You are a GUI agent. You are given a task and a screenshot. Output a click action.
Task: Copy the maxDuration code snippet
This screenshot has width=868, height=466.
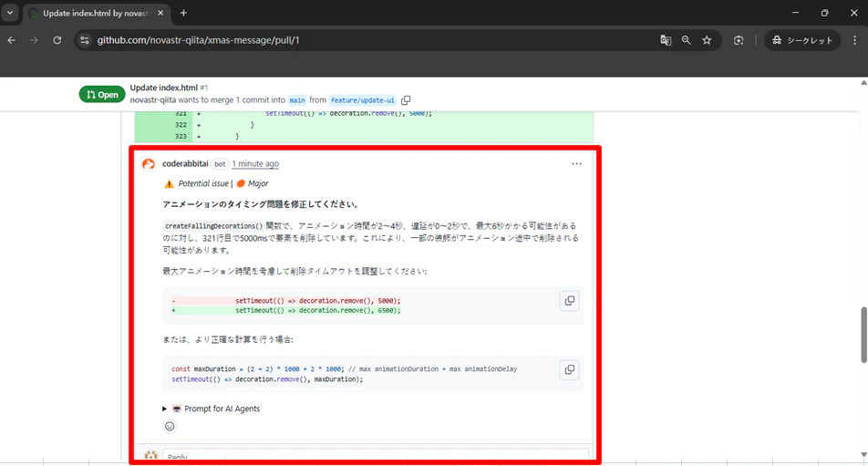click(x=569, y=369)
